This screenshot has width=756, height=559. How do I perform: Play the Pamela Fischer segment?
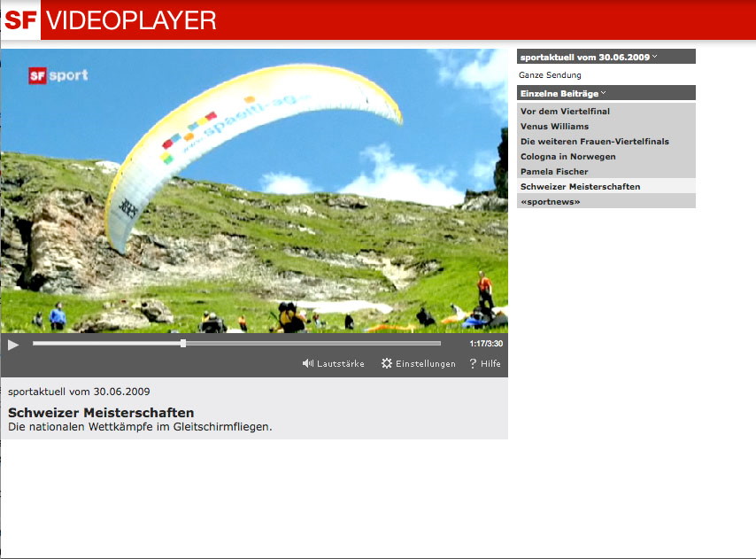click(606, 171)
